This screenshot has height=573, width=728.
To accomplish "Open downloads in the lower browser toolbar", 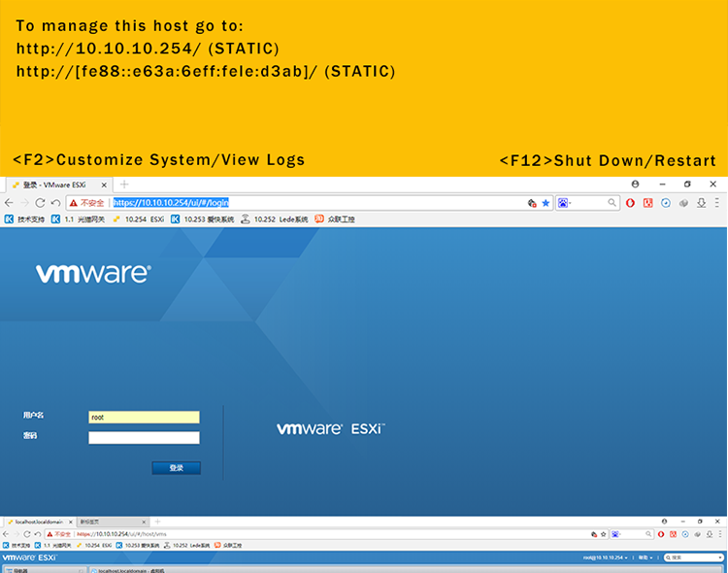I will point(710,534).
